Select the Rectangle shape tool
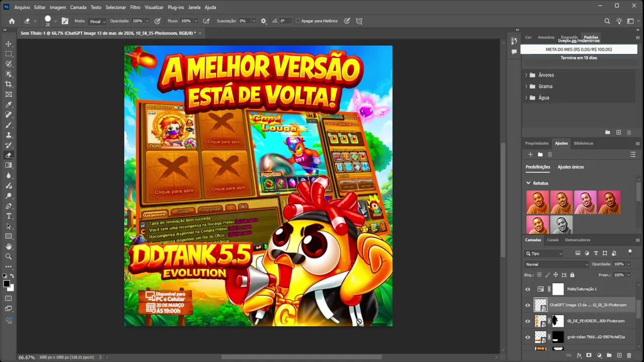The width and height of the screenshot is (644, 362). (x=9, y=236)
